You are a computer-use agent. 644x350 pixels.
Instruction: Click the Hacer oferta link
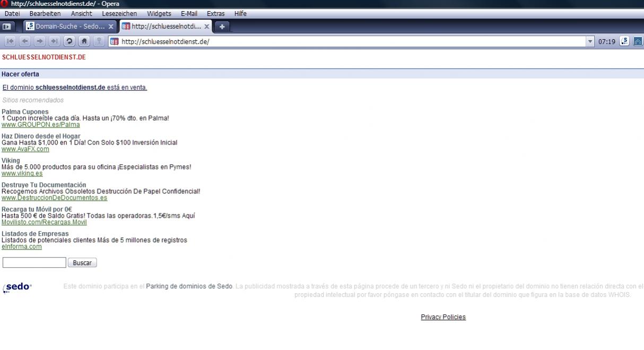pyautogui.click(x=20, y=74)
